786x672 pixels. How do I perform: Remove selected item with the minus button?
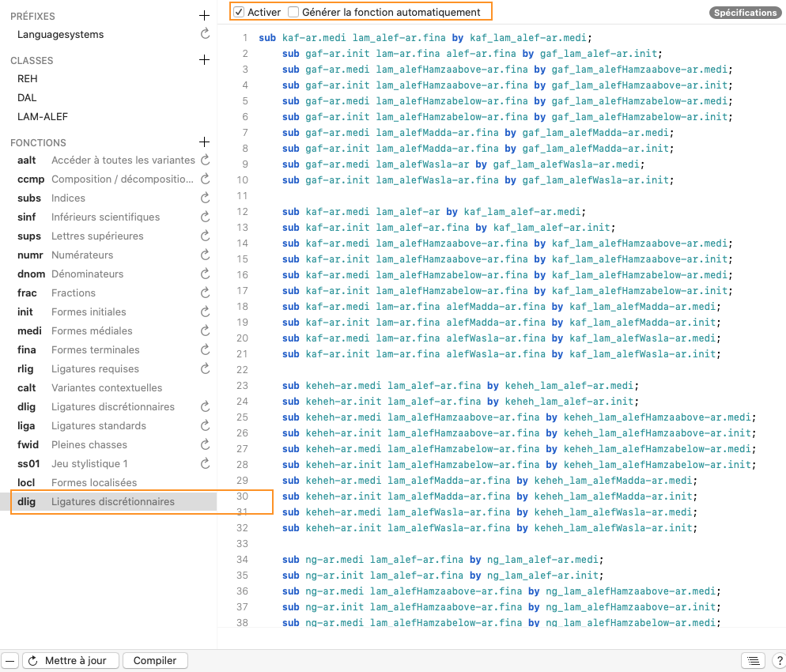pos(10,661)
